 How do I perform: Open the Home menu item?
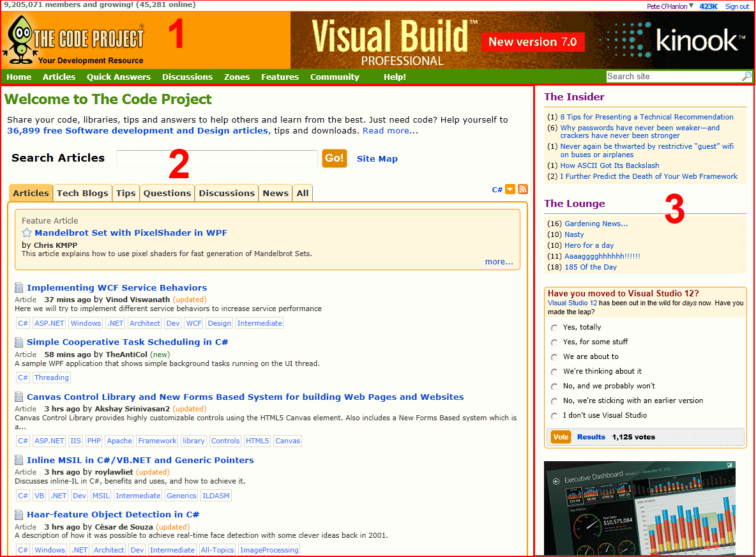point(19,77)
